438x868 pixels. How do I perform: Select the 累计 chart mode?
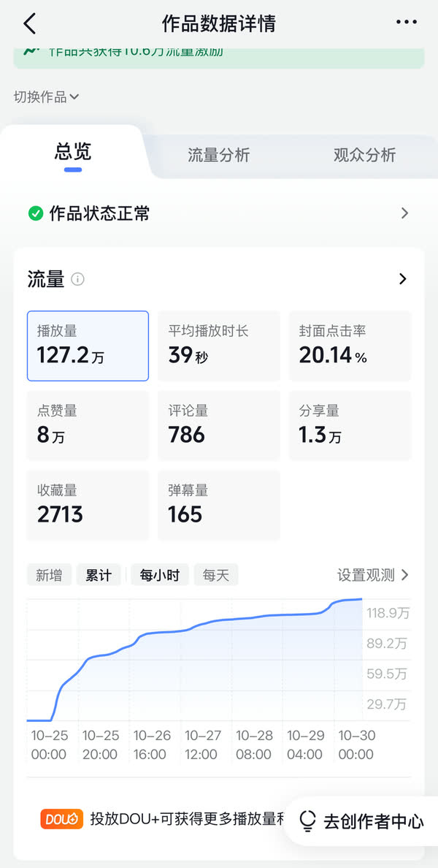[99, 575]
